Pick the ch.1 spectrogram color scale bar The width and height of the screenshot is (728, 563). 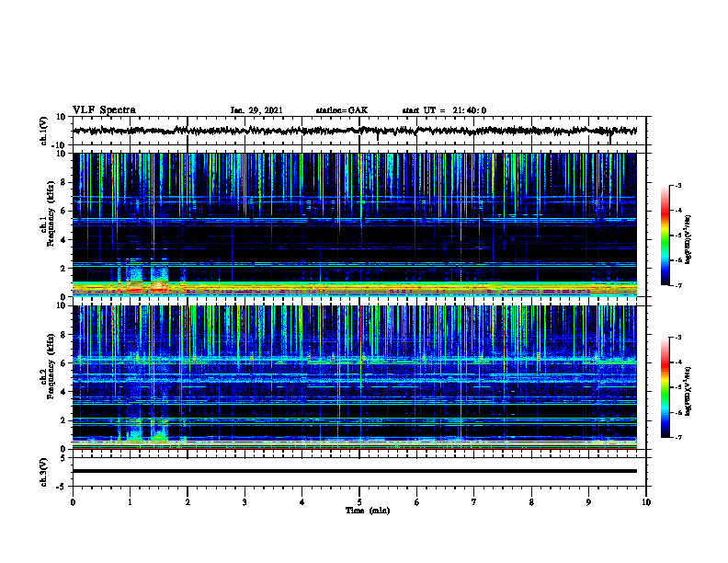[665, 236]
